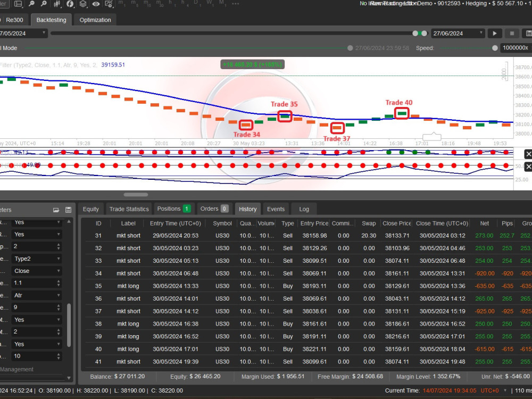Click stepper arrows on the 10 field
The height and width of the screenshot is (399, 532).
coord(59,356)
